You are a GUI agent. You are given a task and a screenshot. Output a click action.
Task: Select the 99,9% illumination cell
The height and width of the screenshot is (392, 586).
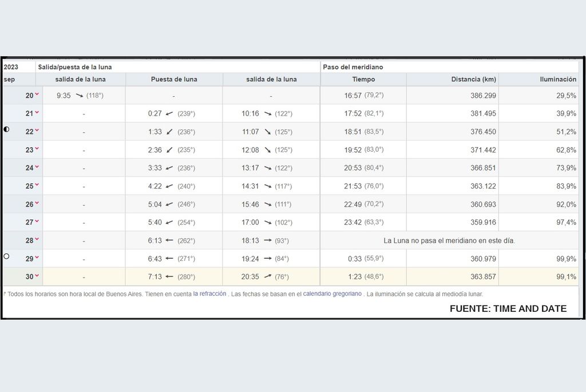tap(566, 259)
